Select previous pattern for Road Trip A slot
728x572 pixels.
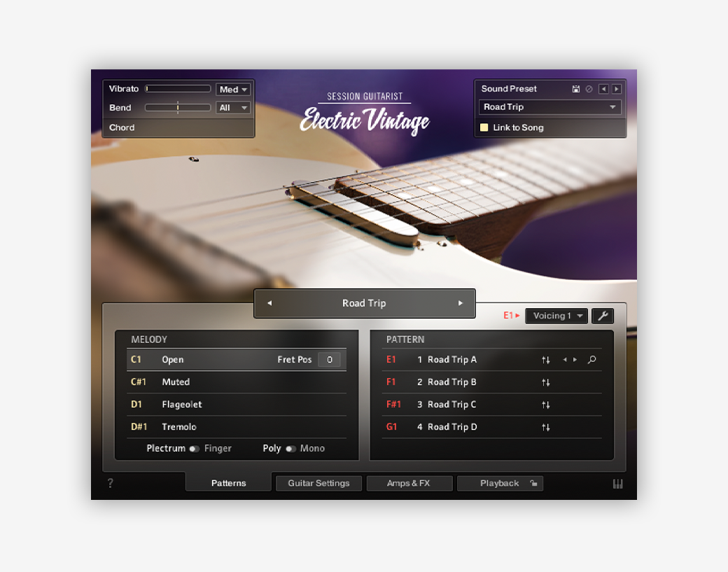pos(565,360)
